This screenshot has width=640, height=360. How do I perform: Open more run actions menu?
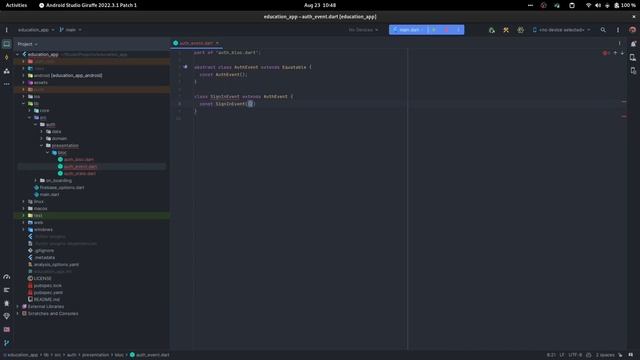(458, 30)
